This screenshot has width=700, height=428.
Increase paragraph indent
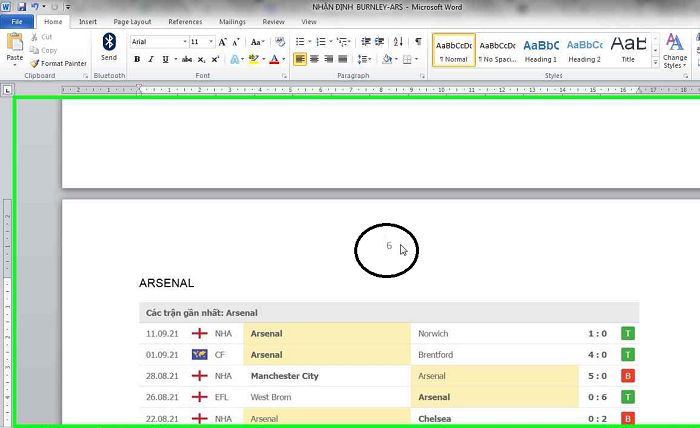pos(379,42)
